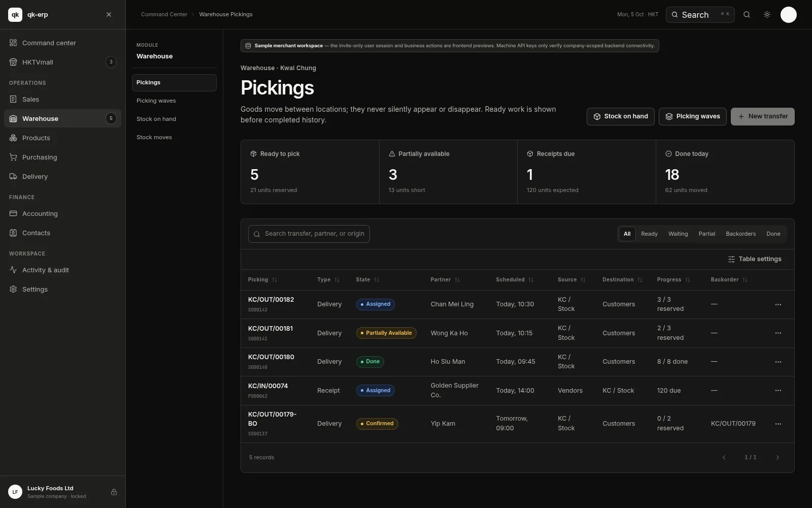Screen dimensions: 812x508
Task: Open the user avatar menu
Action: click(x=788, y=15)
